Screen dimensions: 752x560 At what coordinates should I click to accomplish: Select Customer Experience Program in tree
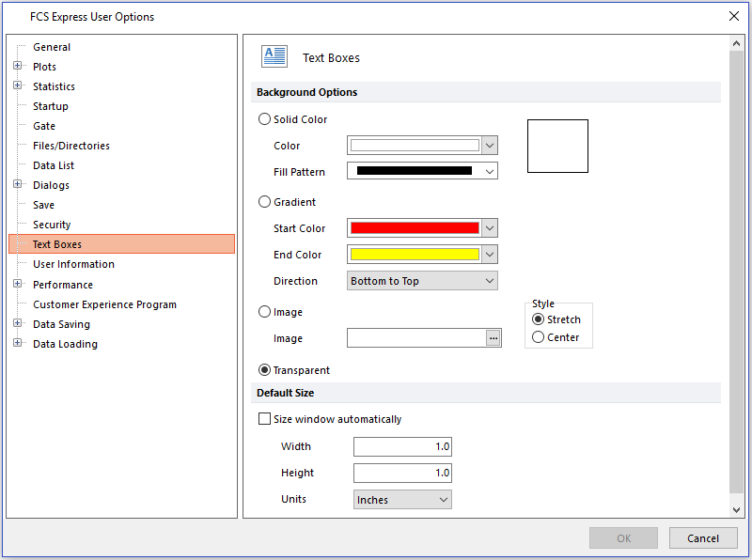coord(104,304)
